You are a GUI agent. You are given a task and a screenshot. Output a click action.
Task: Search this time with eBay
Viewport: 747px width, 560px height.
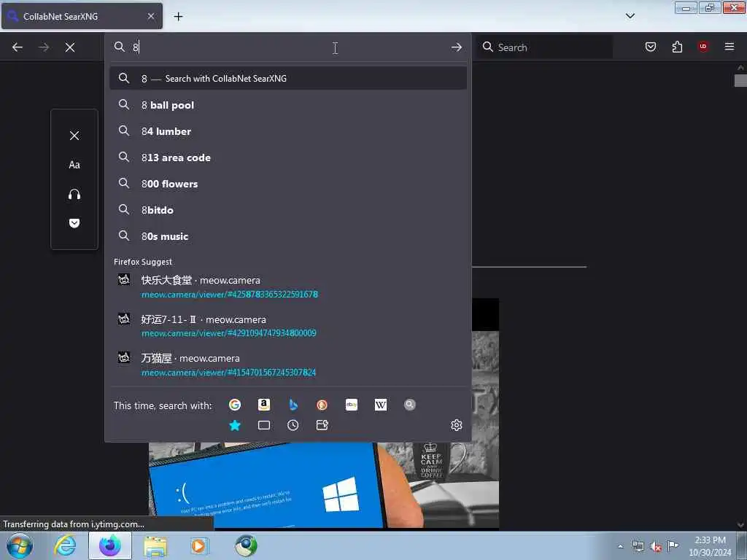[x=351, y=405]
